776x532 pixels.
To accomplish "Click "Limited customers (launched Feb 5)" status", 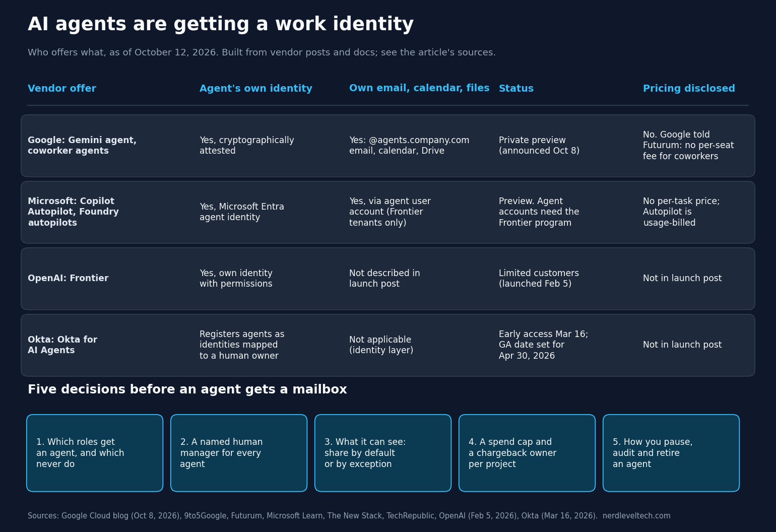I will point(539,279).
